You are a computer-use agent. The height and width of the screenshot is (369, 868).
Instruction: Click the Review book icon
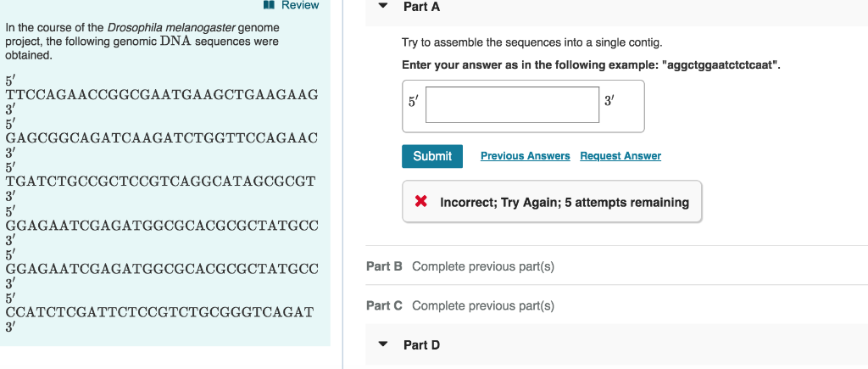(x=269, y=5)
